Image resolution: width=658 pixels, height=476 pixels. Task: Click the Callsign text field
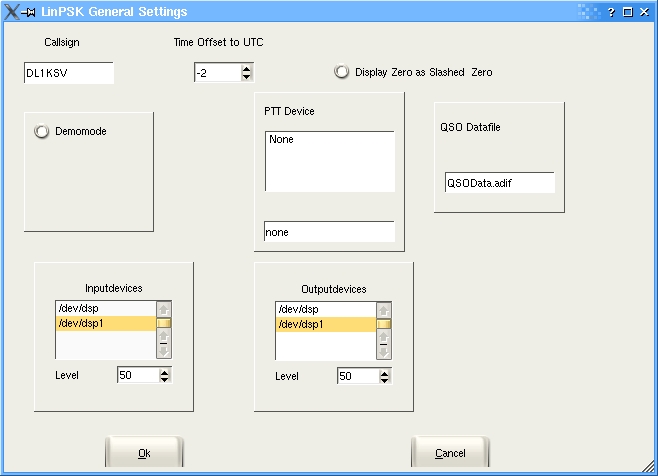click(69, 73)
